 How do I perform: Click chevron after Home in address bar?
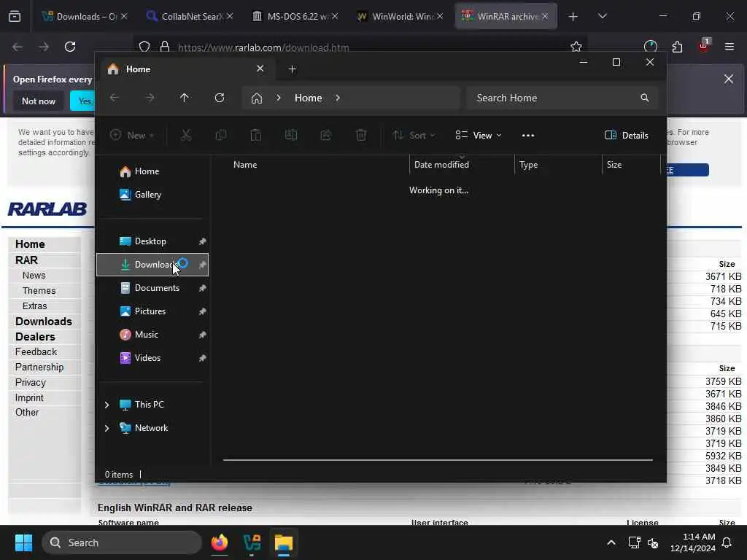coord(338,98)
